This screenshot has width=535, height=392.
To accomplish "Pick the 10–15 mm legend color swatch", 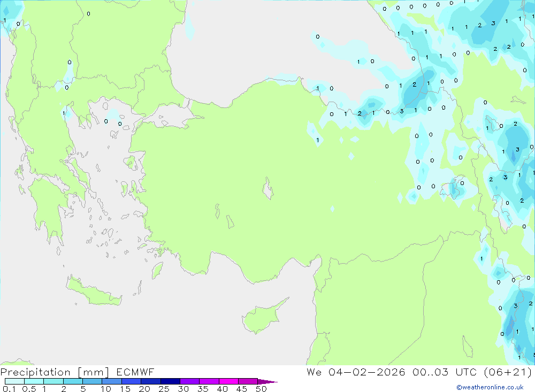I will coord(112,381).
